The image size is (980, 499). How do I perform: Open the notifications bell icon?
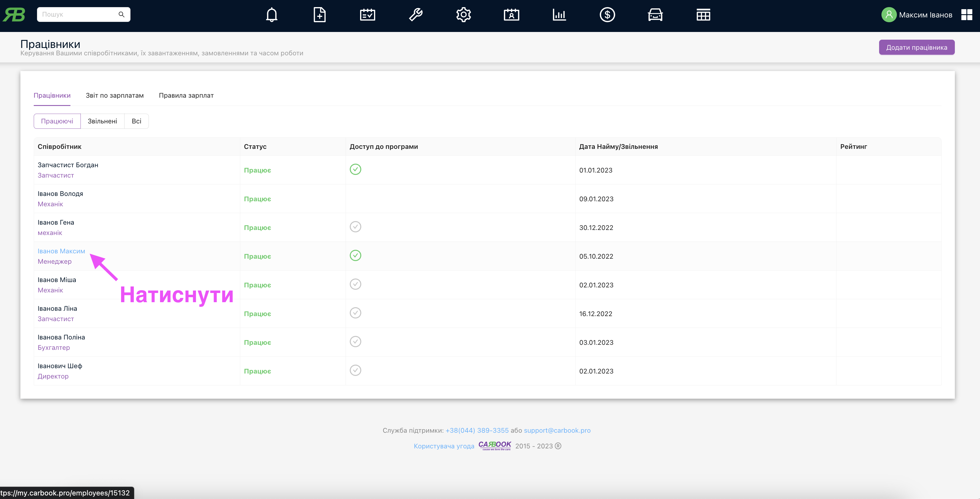coord(272,15)
